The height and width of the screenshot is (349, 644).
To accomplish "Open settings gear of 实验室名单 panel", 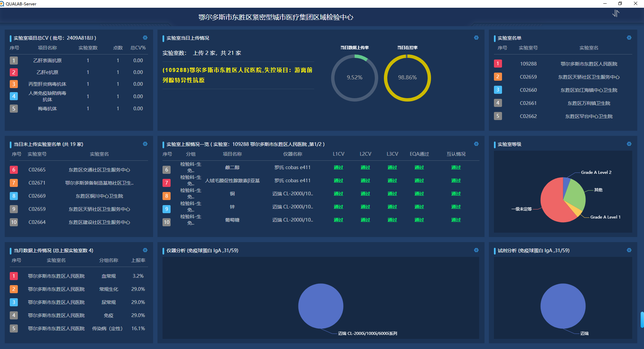I will (629, 38).
